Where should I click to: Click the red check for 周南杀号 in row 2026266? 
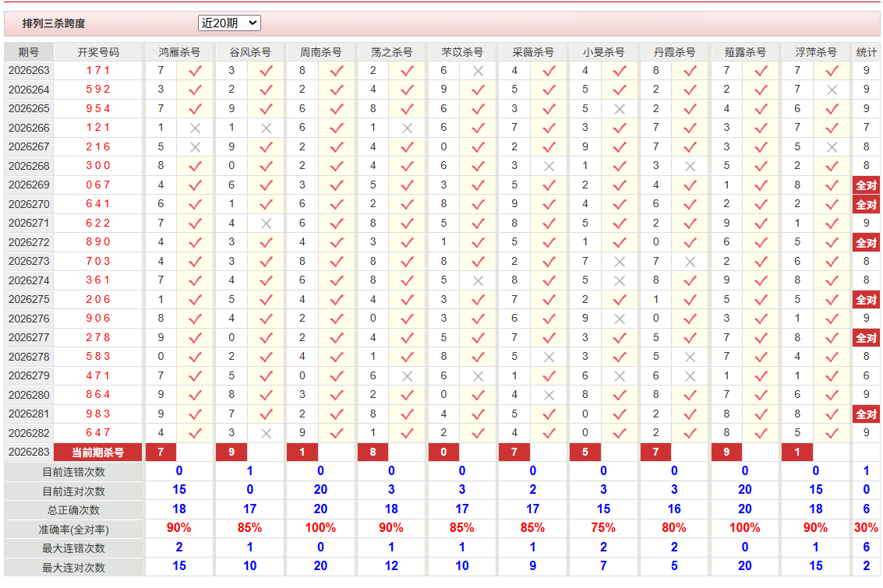(x=337, y=129)
